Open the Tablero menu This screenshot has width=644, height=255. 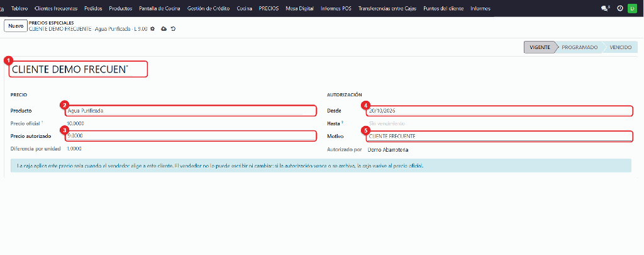pos(19,8)
